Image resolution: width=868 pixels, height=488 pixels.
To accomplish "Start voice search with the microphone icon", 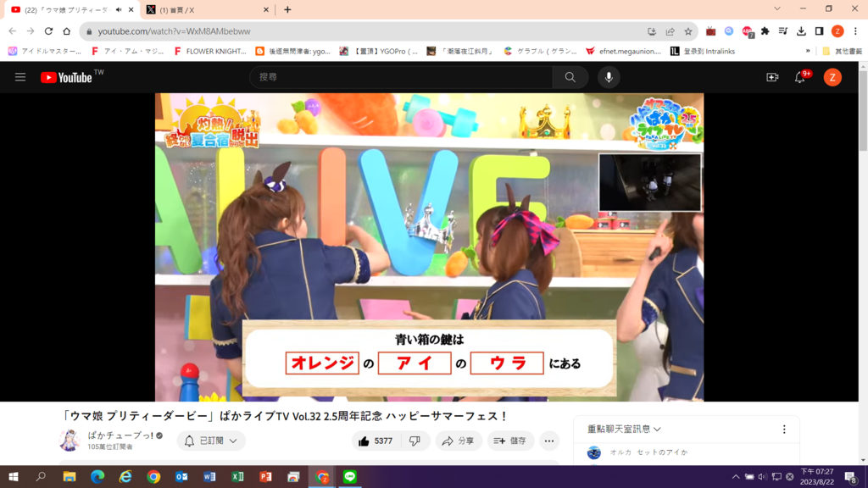I will (x=609, y=77).
